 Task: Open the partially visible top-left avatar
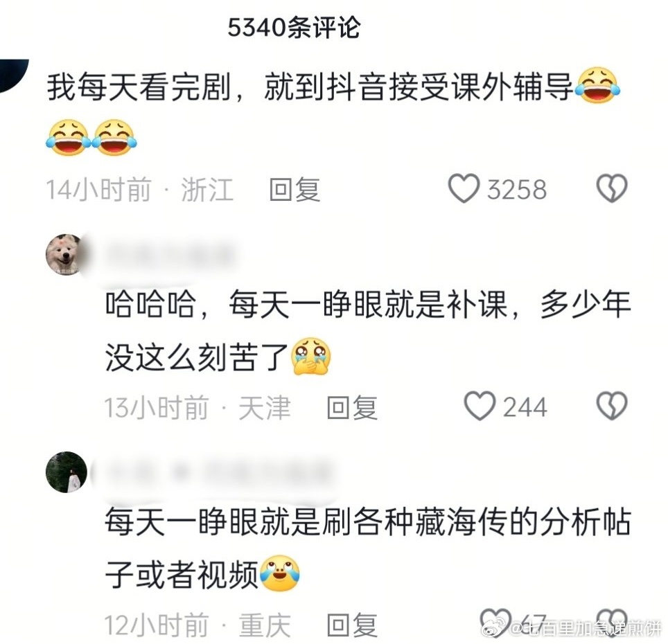coord(14,75)
